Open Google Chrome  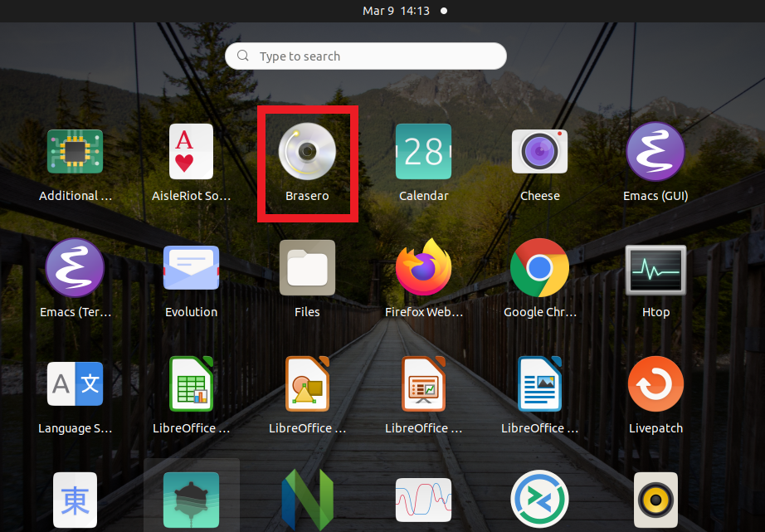pos(539,268)
